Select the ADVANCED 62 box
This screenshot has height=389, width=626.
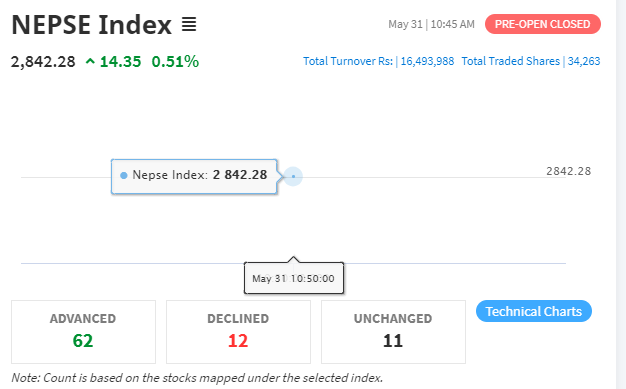point(83,332)
